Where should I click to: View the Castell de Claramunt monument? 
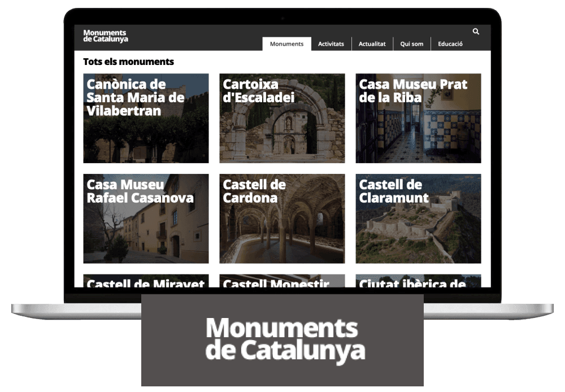(x=418, y=219)
